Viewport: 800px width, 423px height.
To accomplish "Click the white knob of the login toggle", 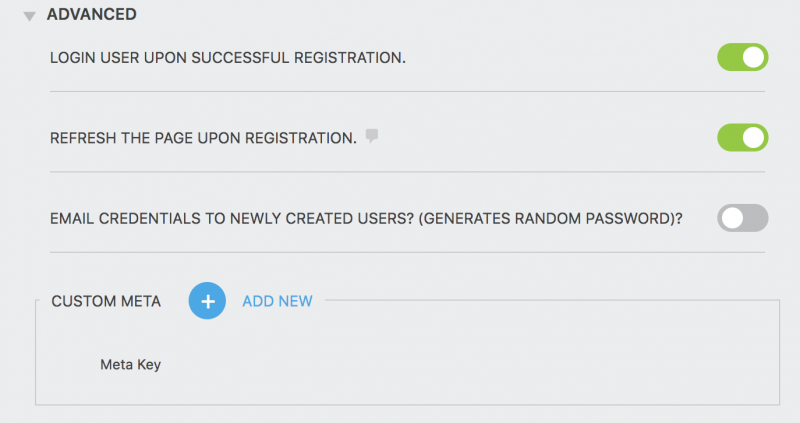I will pos(754,57).
